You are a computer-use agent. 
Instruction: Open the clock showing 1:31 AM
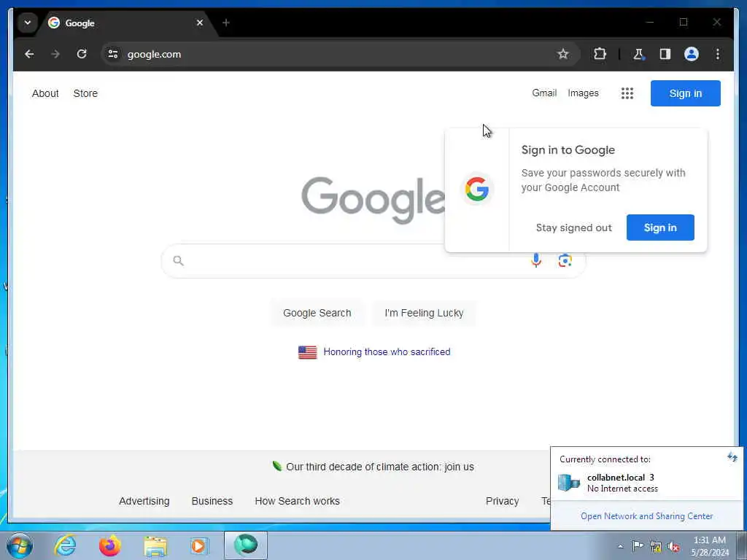tap(709, 546)
